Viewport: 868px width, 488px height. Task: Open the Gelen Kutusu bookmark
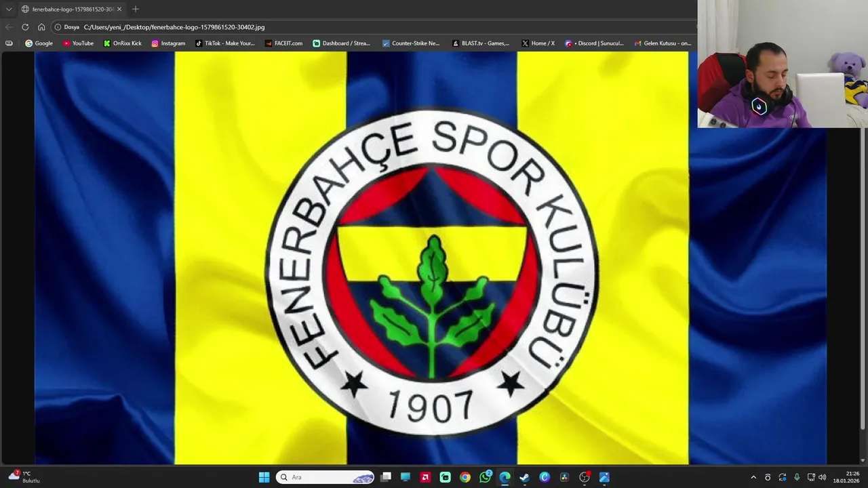point(663,43)
